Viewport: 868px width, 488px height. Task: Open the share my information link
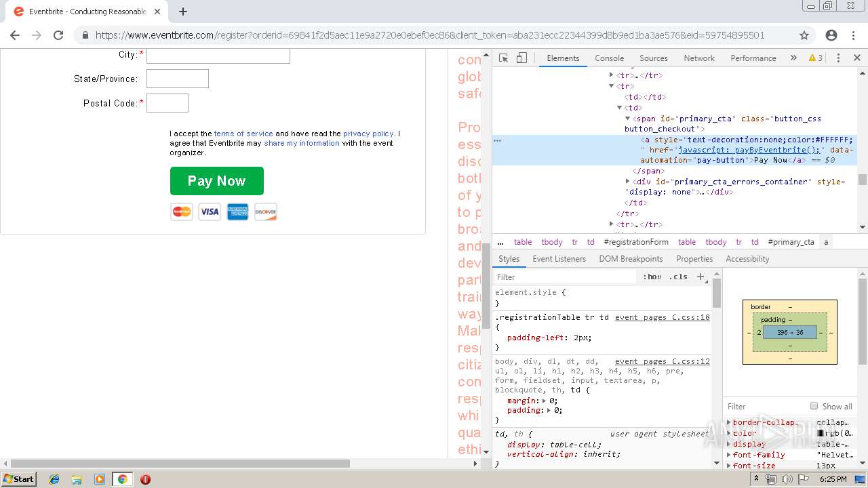click(x=302, y=143)
